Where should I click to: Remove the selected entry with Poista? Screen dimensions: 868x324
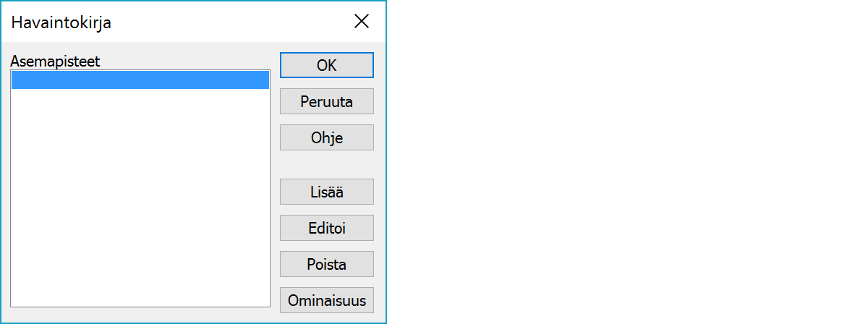(x=326, y=264)
